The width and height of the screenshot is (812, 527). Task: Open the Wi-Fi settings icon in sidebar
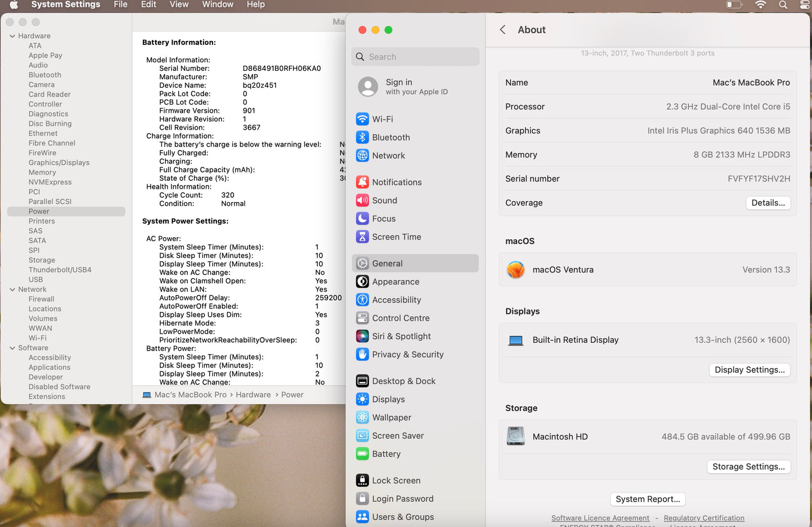pos(362,119)
